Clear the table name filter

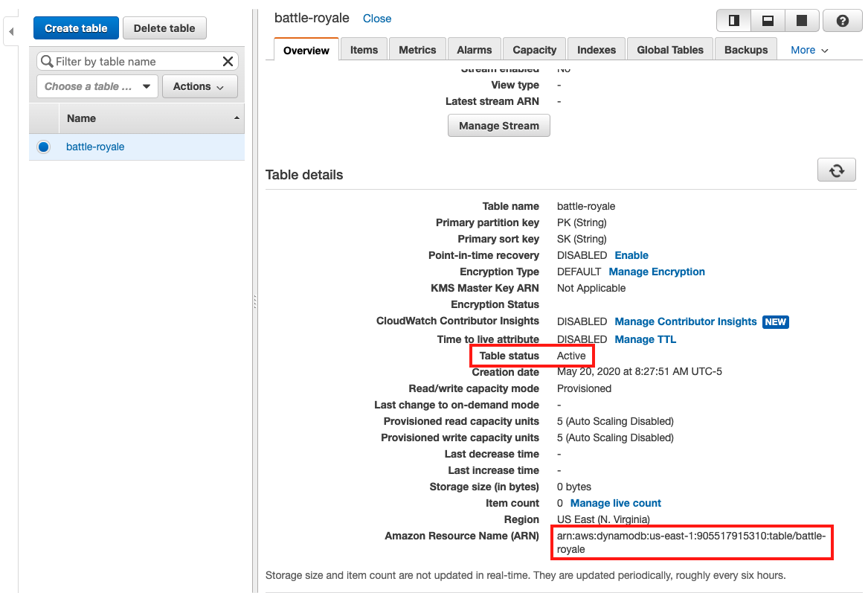228,62
